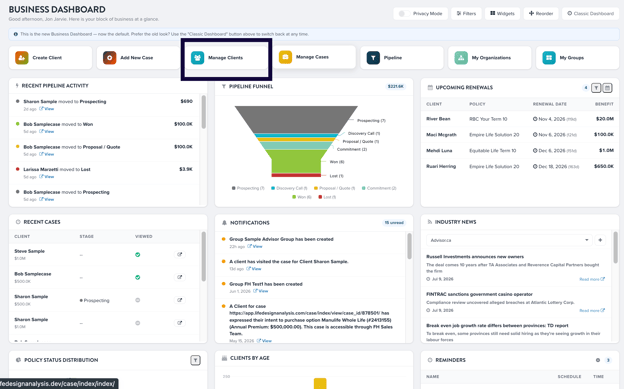Click the Renewal Date column header

tap(550, 104)
